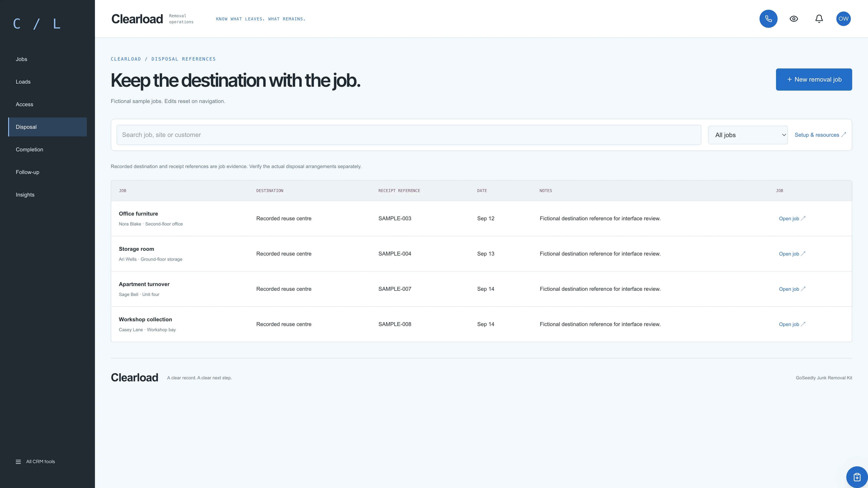
Task: Click the Sep 13 date cell
Action: (486, 254)
